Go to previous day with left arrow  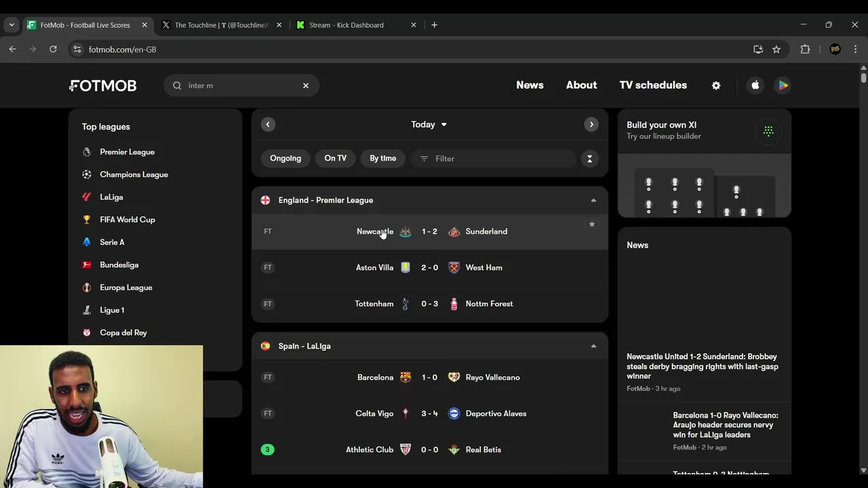point(268,124)
